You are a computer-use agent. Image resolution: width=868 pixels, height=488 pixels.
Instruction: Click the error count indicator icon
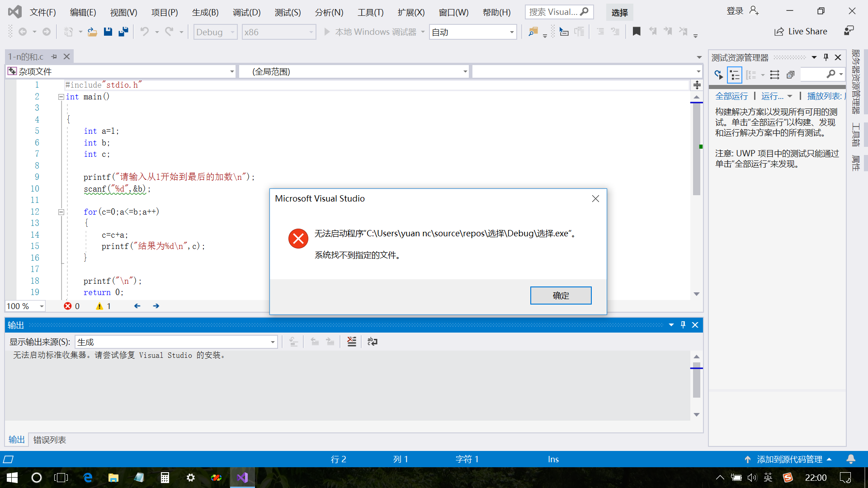[x=68, y=306]
